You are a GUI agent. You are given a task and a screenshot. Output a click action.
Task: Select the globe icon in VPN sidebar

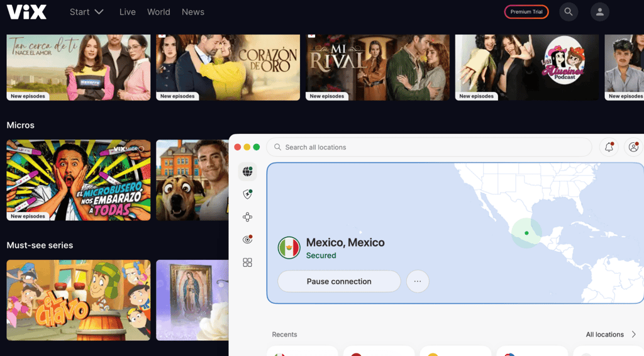point(247,171)
